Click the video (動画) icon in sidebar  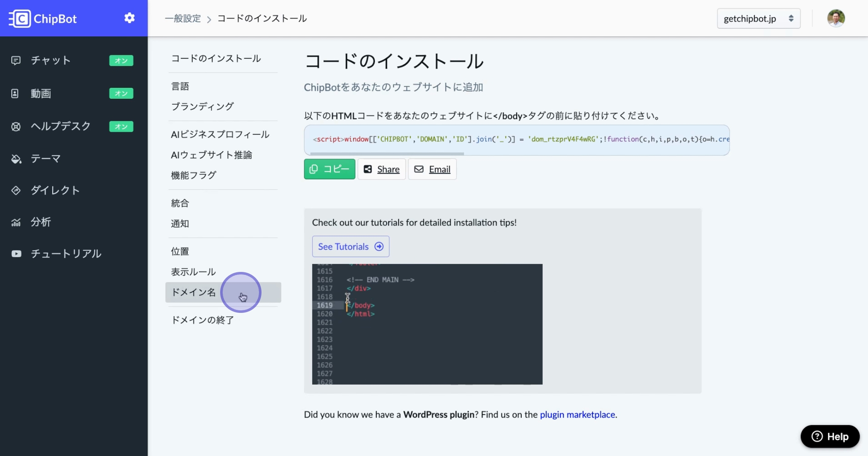click(x=15, y=93)
